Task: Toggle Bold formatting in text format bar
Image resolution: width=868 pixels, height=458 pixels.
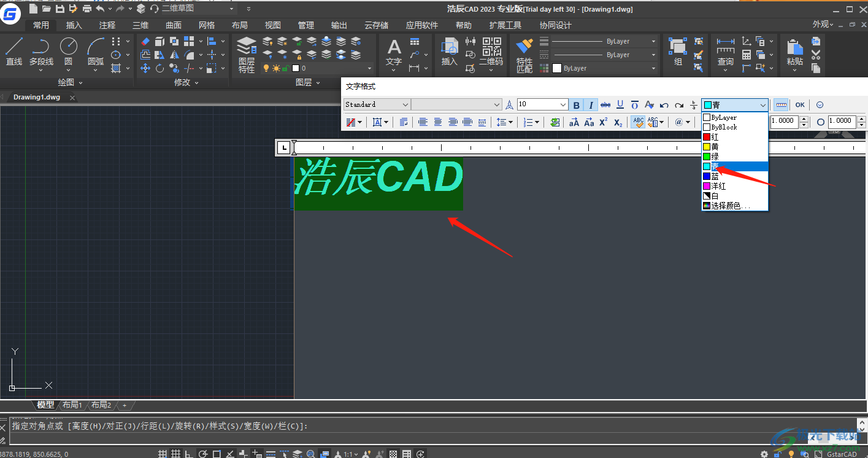Action: [576, 105]
